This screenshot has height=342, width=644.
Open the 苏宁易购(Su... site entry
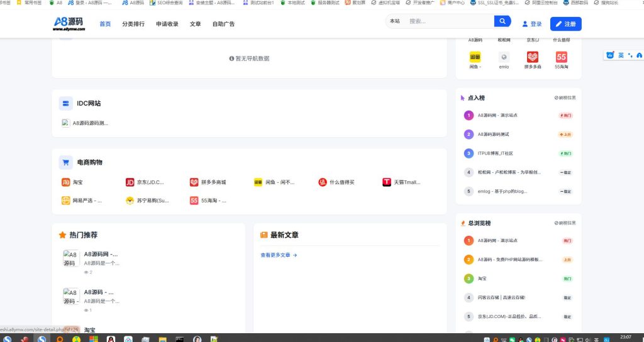point(147,201)
